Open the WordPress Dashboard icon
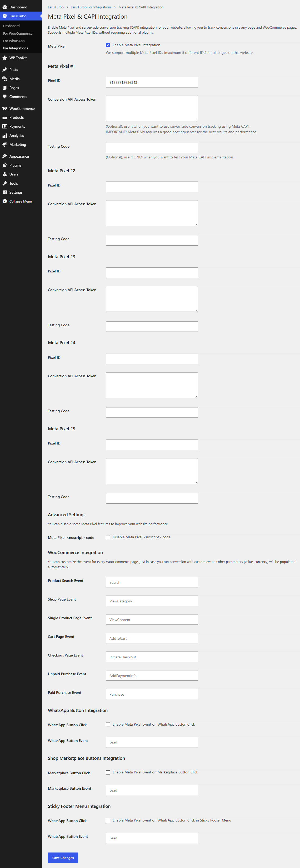The image size is (300, 868). (5, 7)
